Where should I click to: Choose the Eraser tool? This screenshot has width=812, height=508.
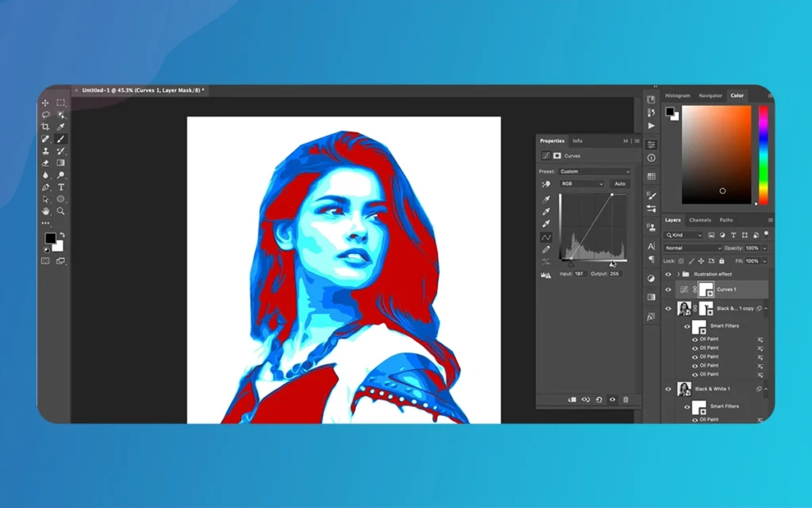pos(45,163)
